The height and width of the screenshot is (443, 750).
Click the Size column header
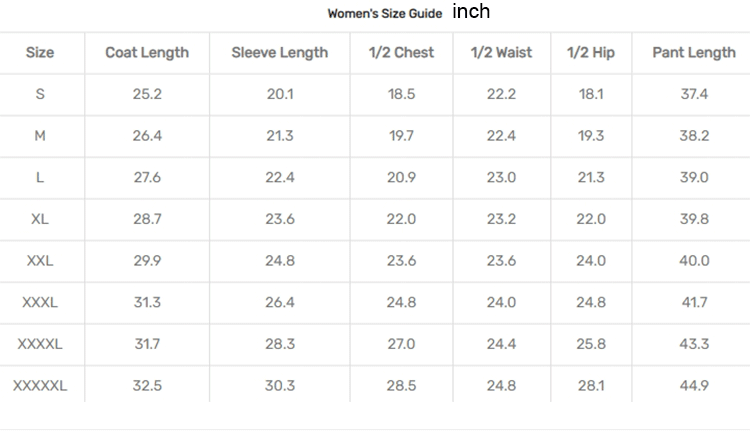40,53
